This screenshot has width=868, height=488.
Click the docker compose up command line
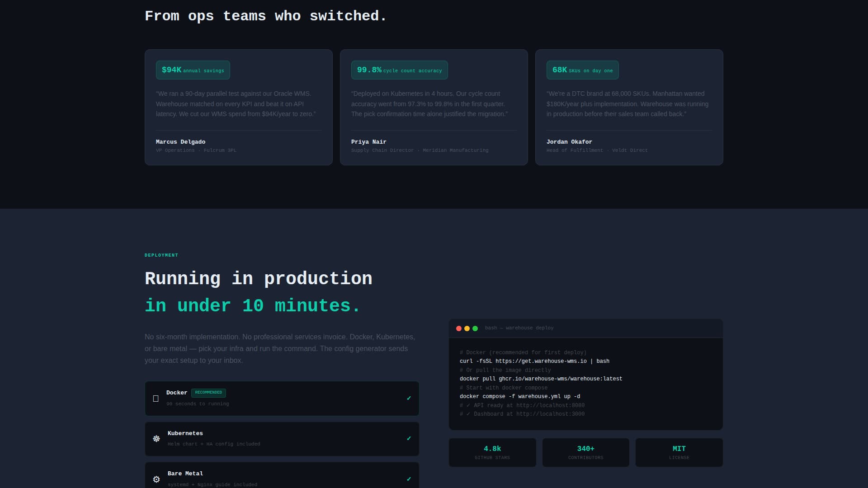coord(520,396)
